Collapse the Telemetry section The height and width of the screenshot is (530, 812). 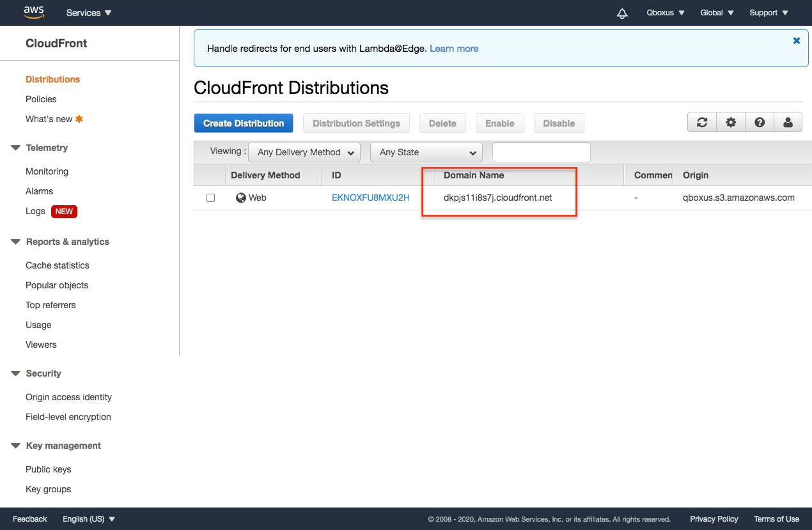point(16,148)
